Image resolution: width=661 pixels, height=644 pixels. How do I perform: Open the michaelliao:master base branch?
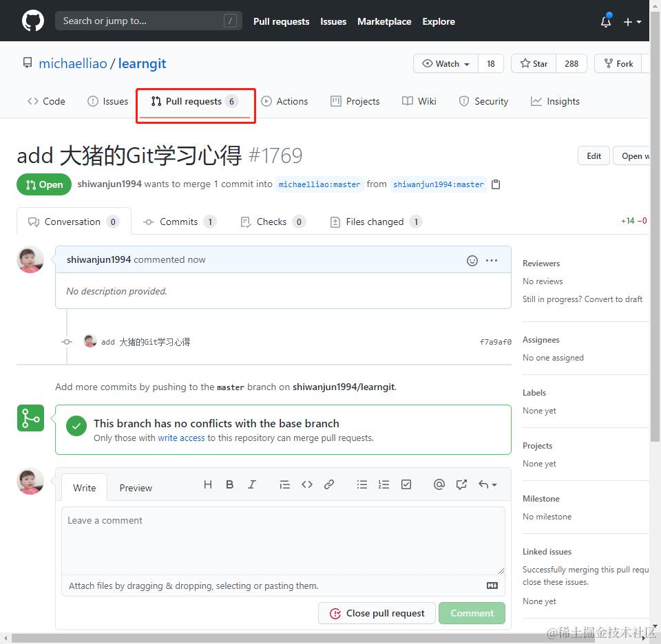(319, 184)
